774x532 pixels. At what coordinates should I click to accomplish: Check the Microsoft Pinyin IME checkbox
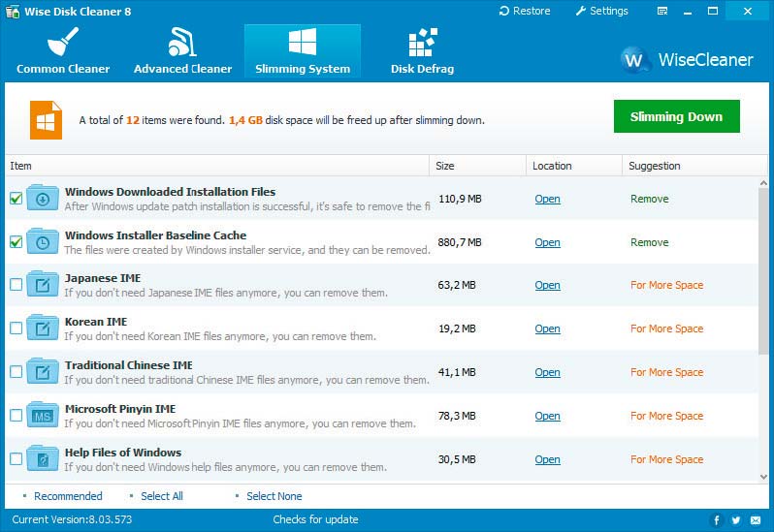[16, 415]
